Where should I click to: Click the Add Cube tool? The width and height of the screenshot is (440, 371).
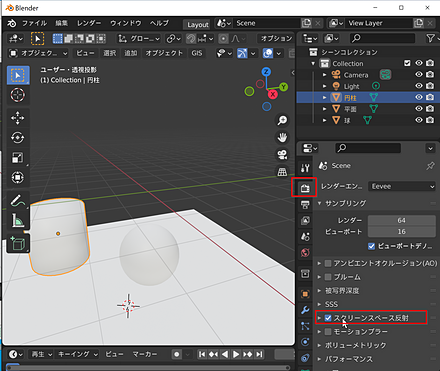[18, 244]
